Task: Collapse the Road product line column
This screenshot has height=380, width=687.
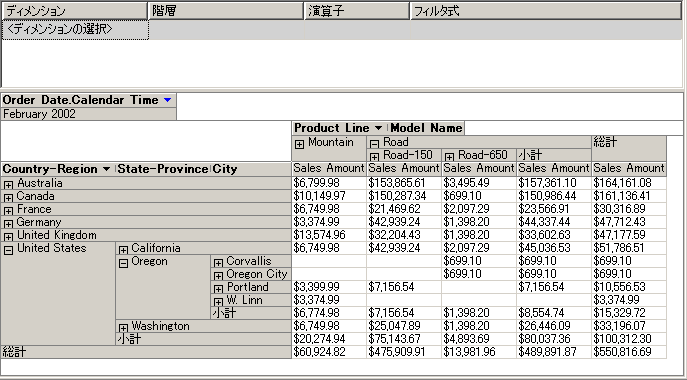Action: [374, 144]
